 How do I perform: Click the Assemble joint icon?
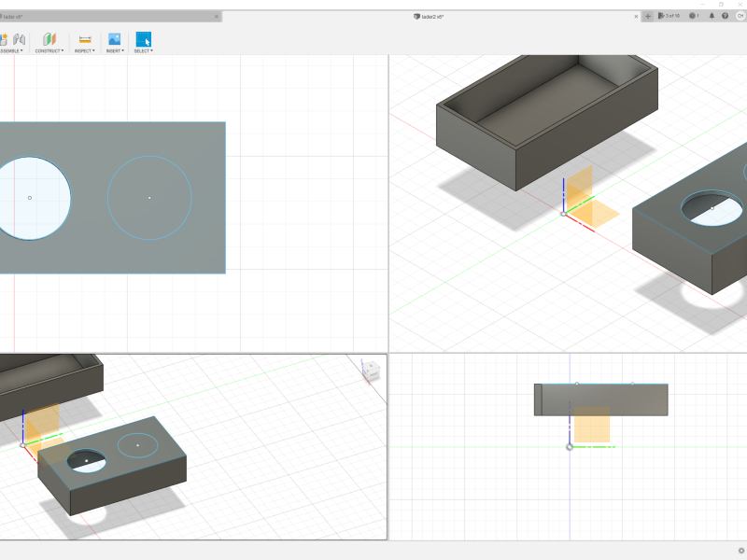[19, 39]
